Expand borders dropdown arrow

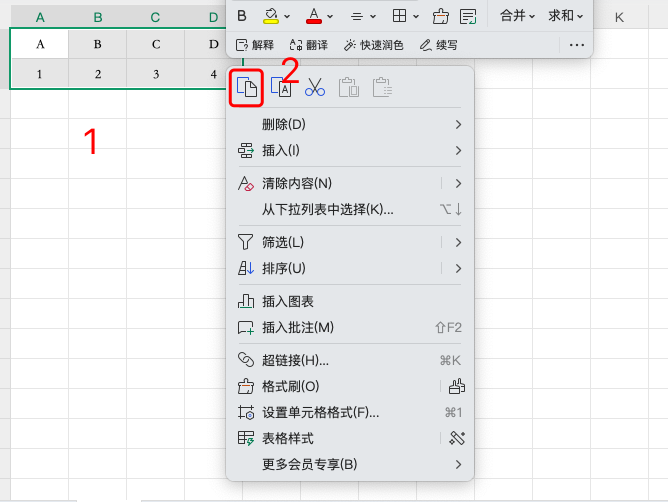(416, 17)
